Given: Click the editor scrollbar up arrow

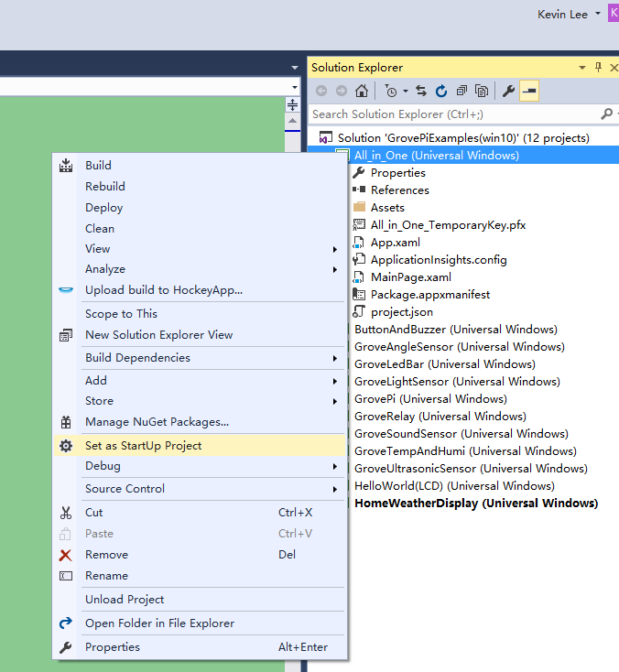Looking at the screenshot, I should pos(292,121).
